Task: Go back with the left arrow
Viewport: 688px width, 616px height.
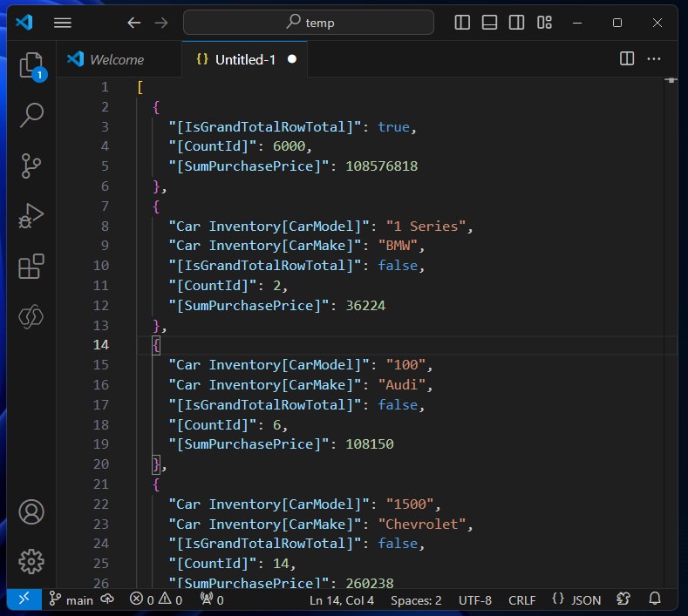Action: pyautogui.click(x=133, y=23)
